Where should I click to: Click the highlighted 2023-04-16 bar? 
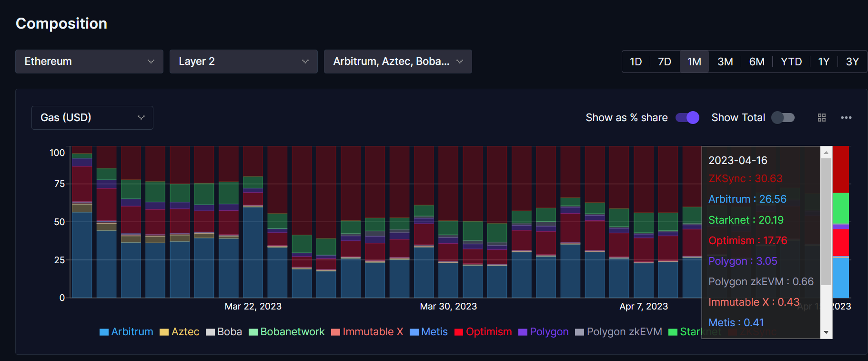pyautogui.click(x=840, y=222)
